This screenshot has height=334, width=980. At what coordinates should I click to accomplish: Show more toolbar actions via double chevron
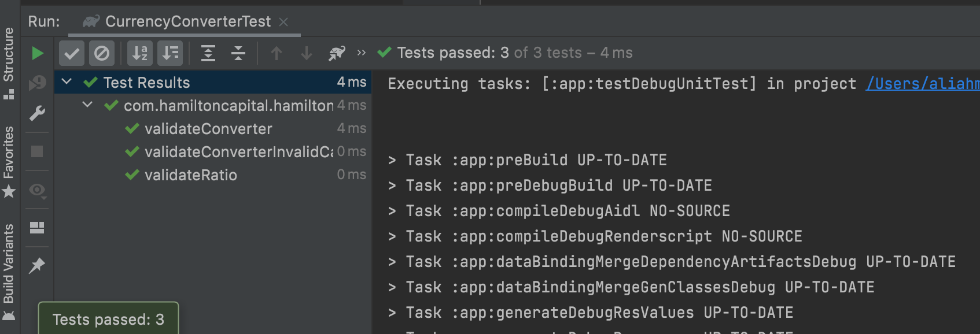362,53
